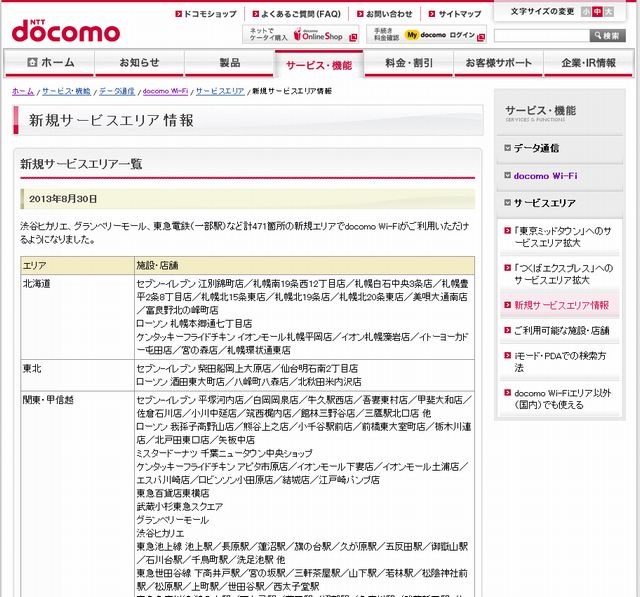Click the external-window icon on My docomo banner

pos(481,38)
